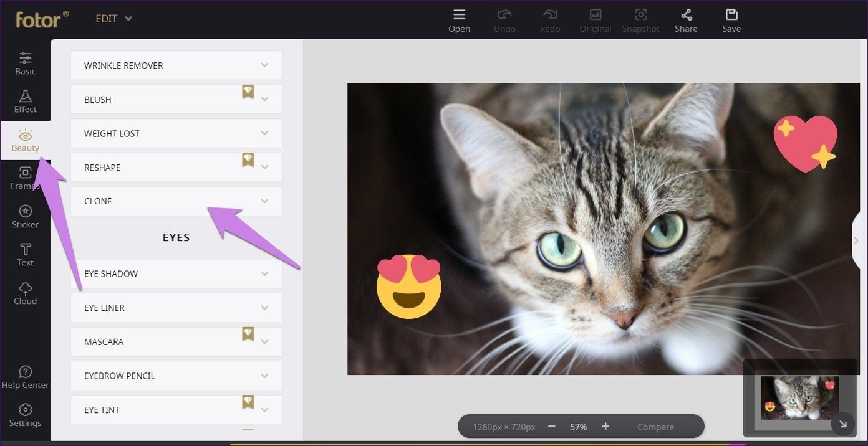Open the Sticker panel
This screenshot has width=868, height=446.
tap(25, 216)
